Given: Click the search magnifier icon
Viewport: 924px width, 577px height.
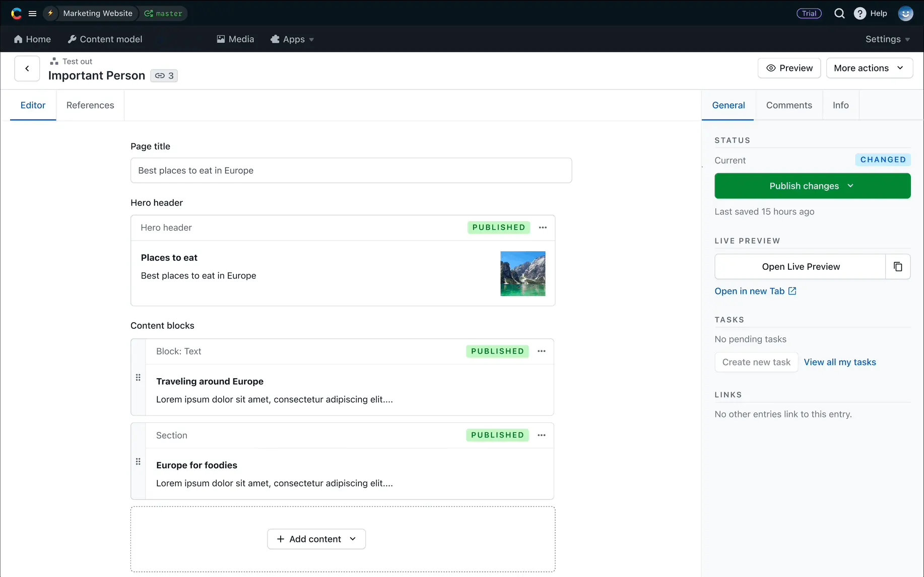Looking at the screenshot, I should coord(839,14).
